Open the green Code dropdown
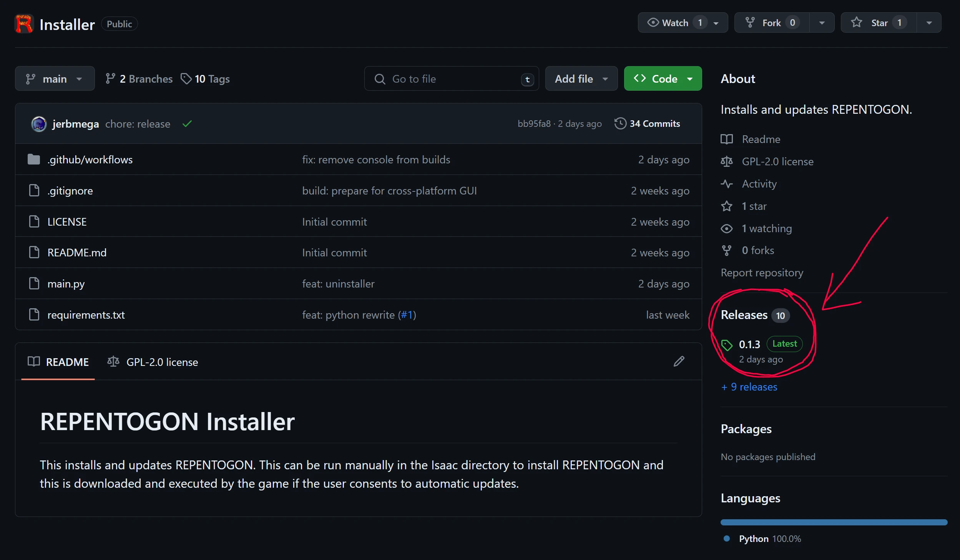The height and width of the screenshot is (560, 960). [663, 79]
